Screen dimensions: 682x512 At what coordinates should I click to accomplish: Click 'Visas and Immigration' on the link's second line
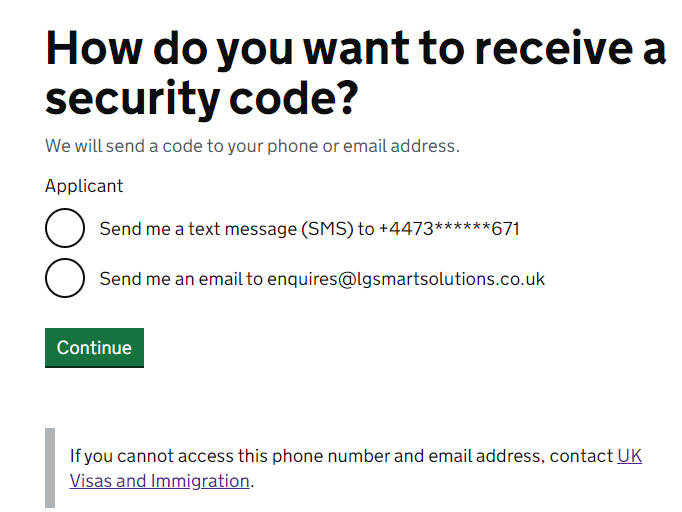coord(160,481)
